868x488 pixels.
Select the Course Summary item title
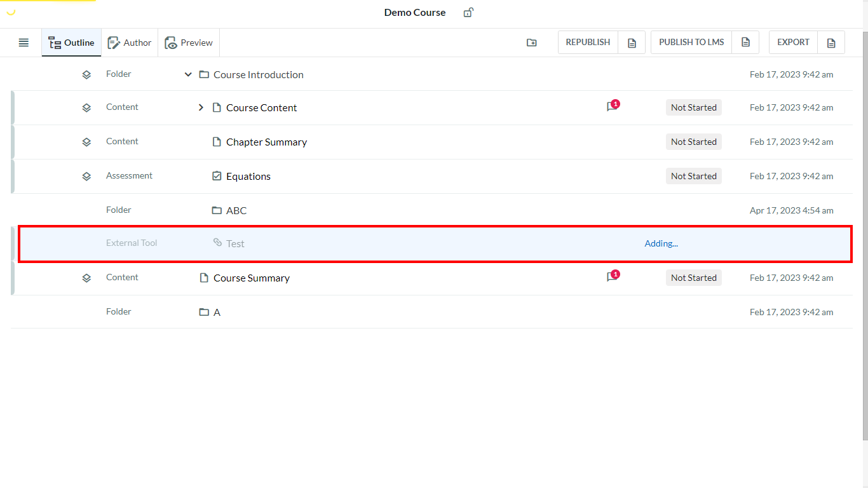[252, 278]
